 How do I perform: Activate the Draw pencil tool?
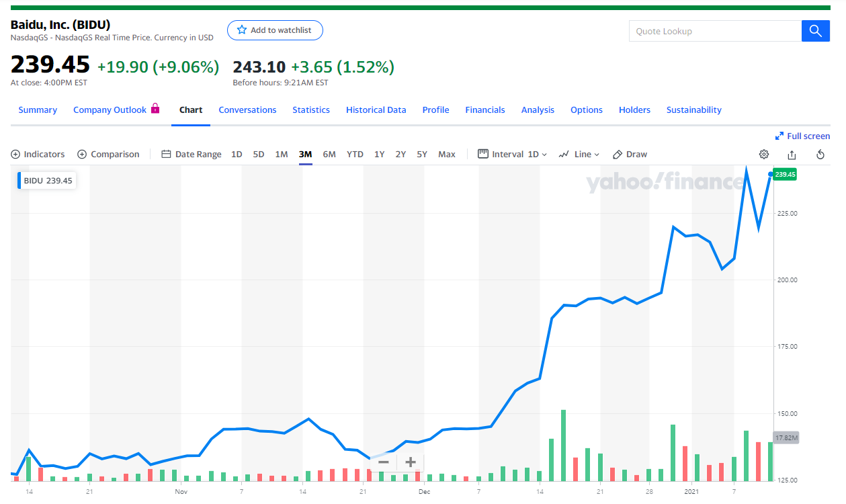(630, 155)
